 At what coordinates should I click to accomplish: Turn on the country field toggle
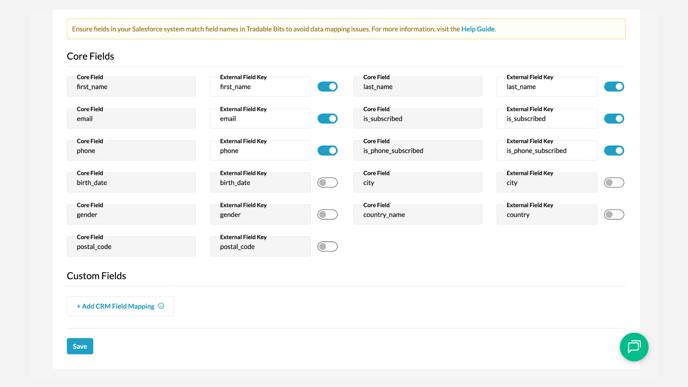point(614,215)
